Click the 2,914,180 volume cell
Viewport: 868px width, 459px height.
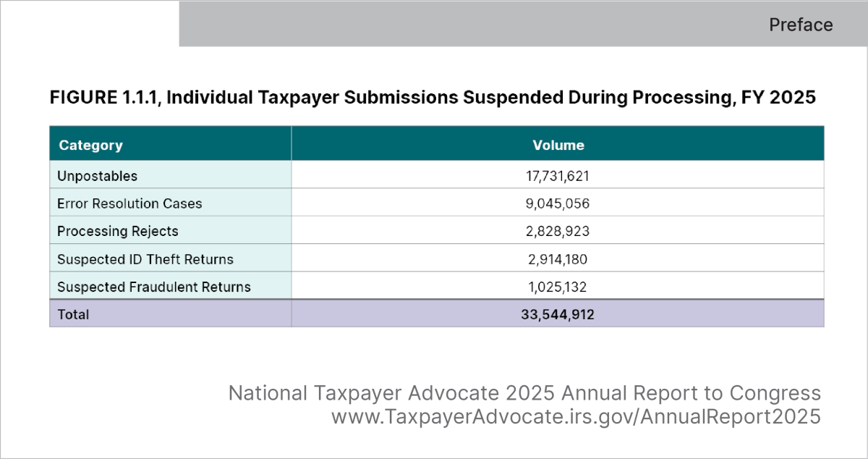558,259
